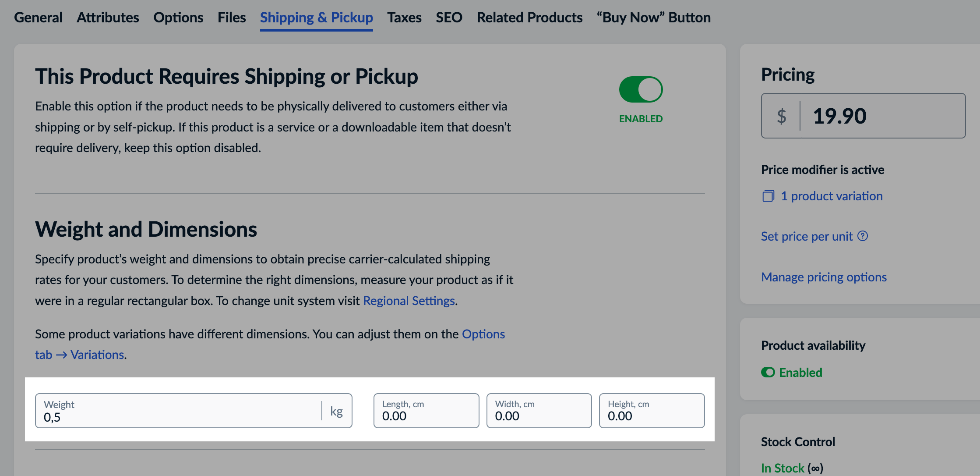Click the help icon beside Set price per unit
Image resolution: width=980 pixels, height=476 pixels.
[863, 236]
